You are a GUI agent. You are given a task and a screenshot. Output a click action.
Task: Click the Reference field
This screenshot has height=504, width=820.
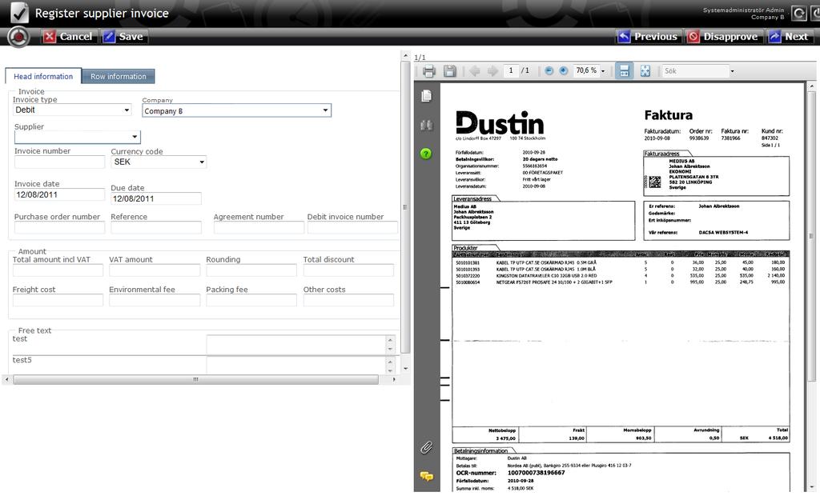click(156, 227)
